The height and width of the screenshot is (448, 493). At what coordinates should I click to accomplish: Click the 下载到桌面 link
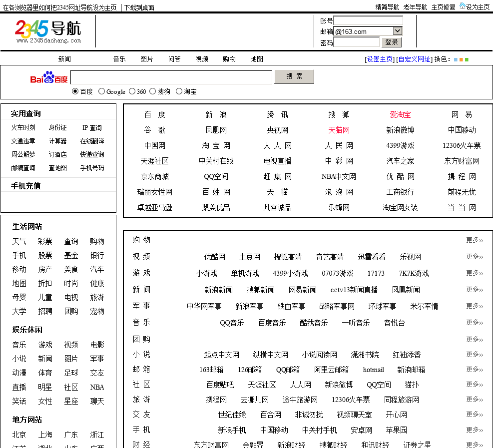point(139,7)
